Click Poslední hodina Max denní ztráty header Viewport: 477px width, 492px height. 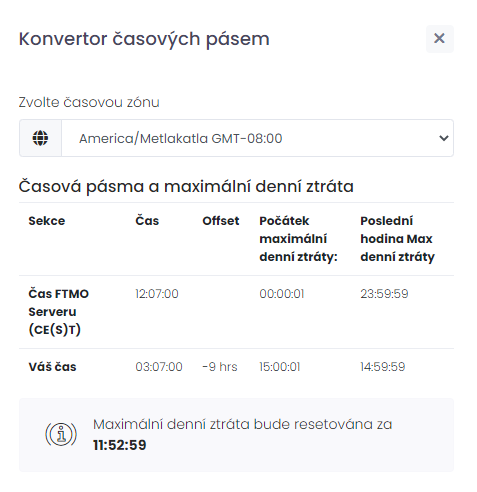click(397, 239)
